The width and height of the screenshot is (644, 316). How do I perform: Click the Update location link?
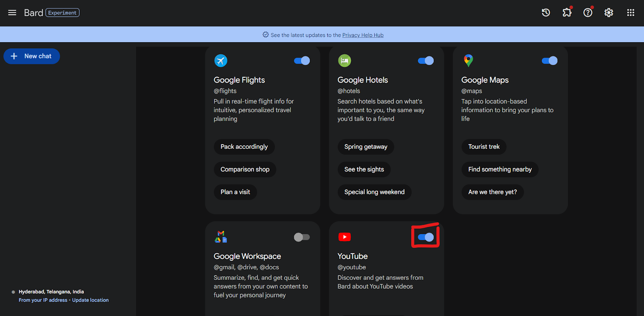[90, 300]
